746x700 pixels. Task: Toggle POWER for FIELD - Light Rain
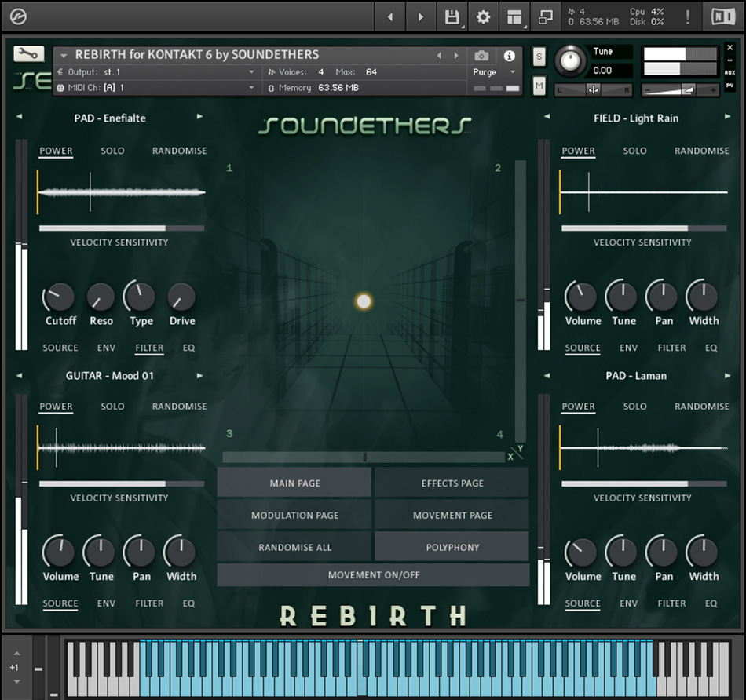(x=579, y=151)
